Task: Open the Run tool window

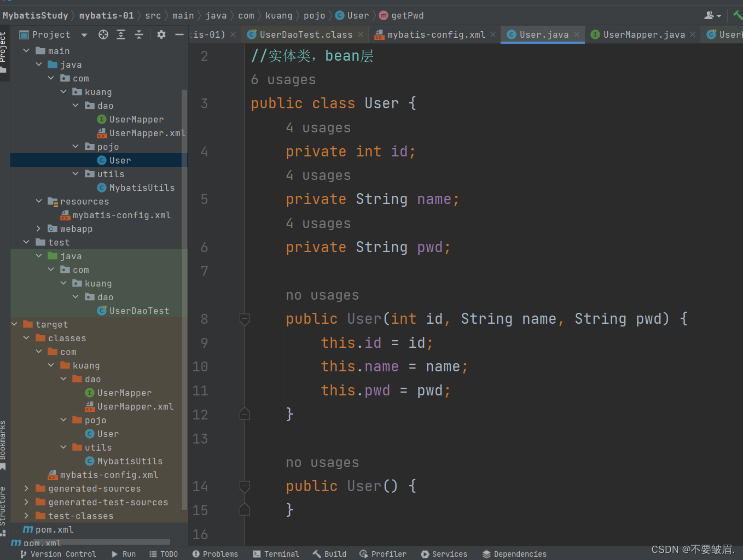Action: click(x=123, y=554)
